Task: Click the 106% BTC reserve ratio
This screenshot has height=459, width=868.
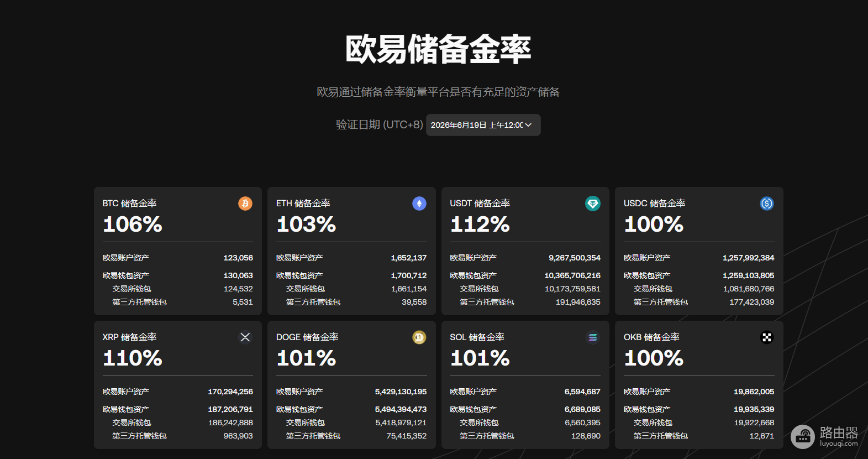Action: [133, 225]
